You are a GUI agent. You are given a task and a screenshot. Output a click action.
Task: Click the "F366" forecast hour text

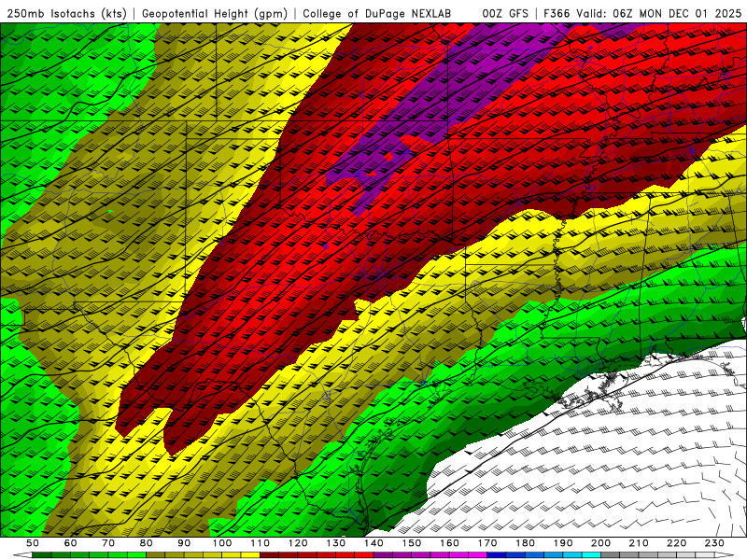pos(557,13)
